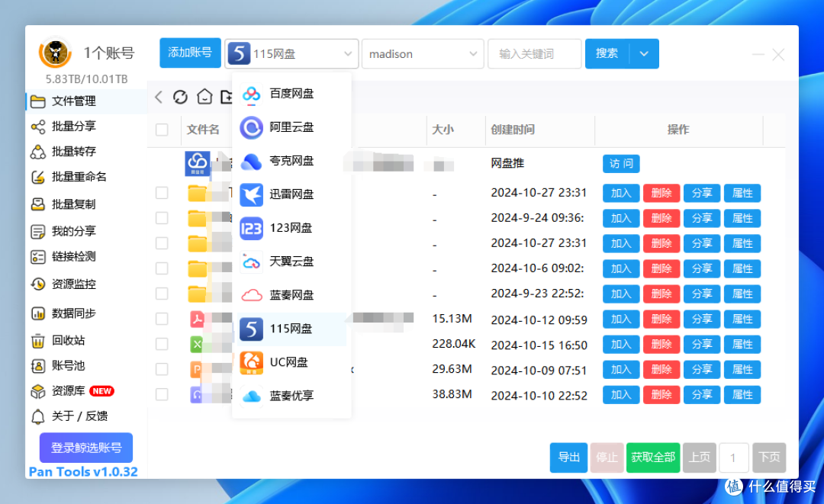Image resolution: width=824 pixels, height=504 pixels.
Task: Select 115网盘 in the dropdown list
Action: [x=291, y=329]
